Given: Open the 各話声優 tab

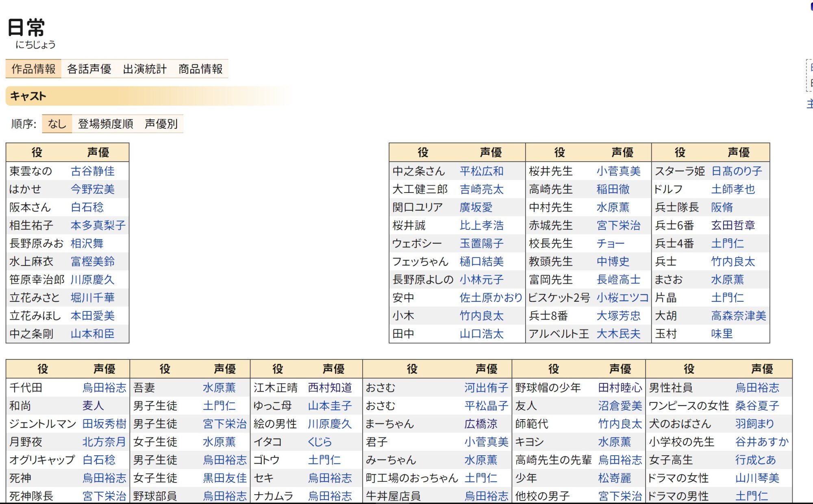Looking at the screenshot, I should click(x=89, y=69).
